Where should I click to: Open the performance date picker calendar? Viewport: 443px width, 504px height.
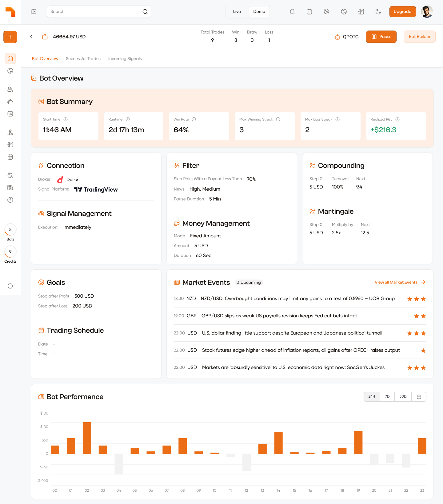419,397
